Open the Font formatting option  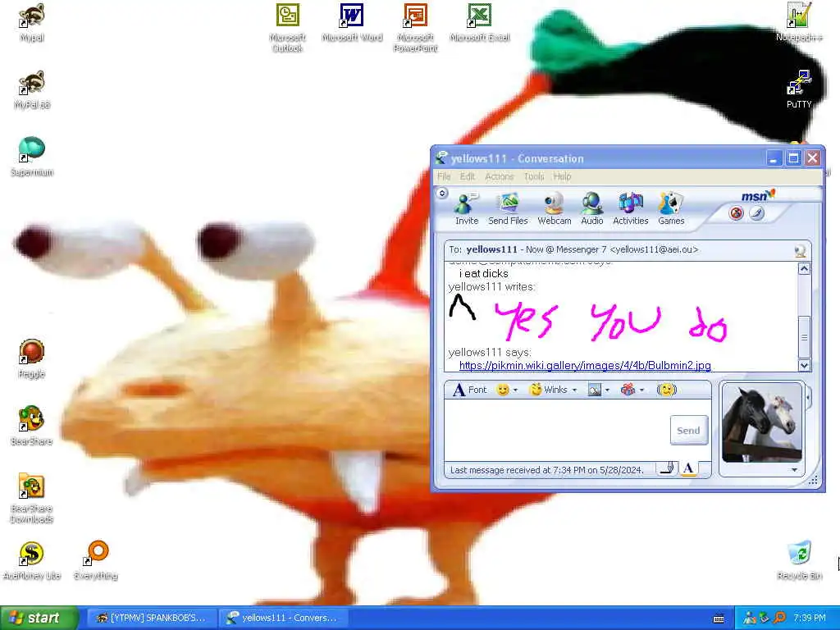pos(470,390)
